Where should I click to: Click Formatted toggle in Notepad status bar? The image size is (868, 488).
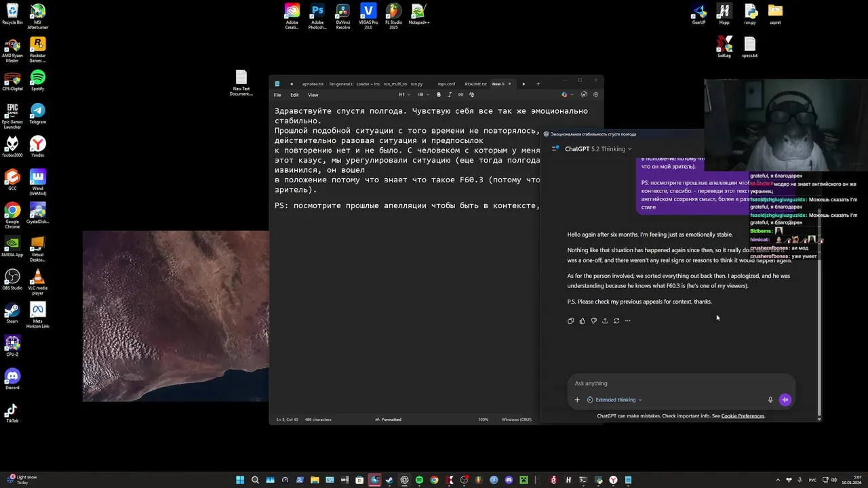pos(388,420)
